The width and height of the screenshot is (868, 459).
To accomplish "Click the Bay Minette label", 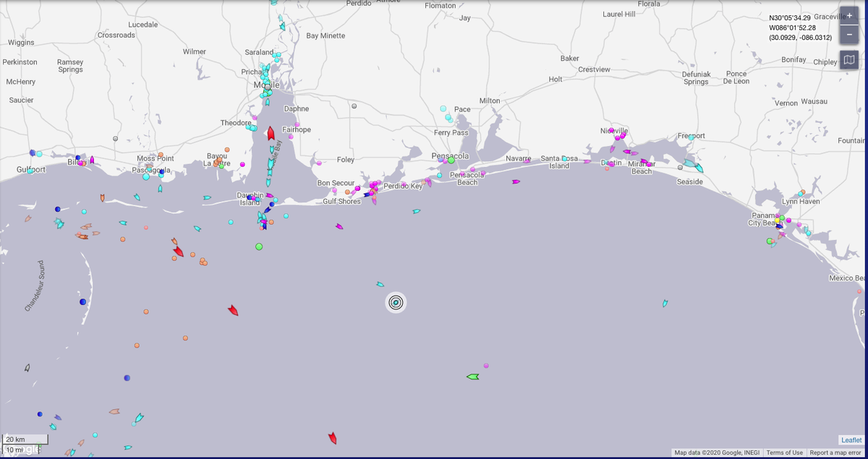I will (x=325, y=35).
